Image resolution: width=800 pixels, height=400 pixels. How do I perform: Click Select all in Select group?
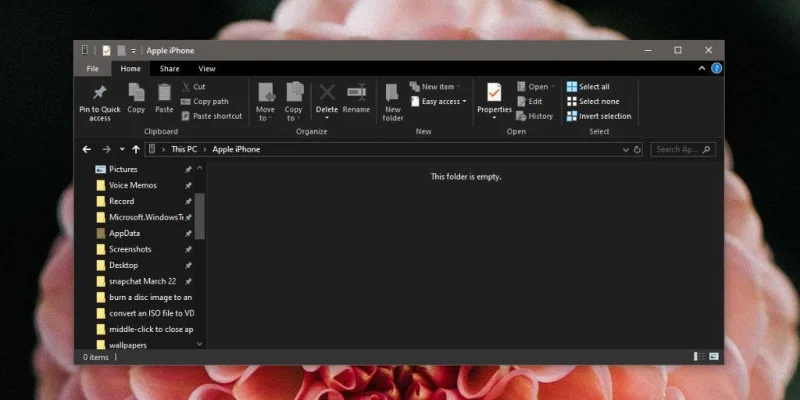[x=587, y=87]
